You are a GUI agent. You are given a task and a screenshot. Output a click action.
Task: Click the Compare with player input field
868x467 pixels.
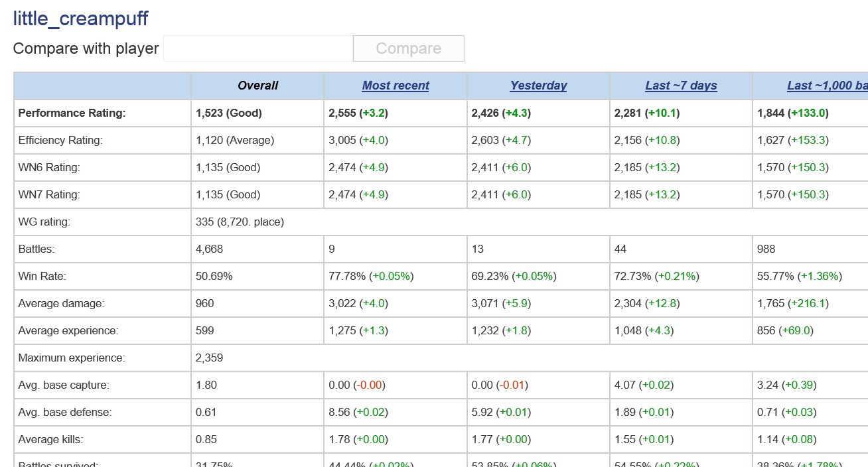tap(257, 48)
